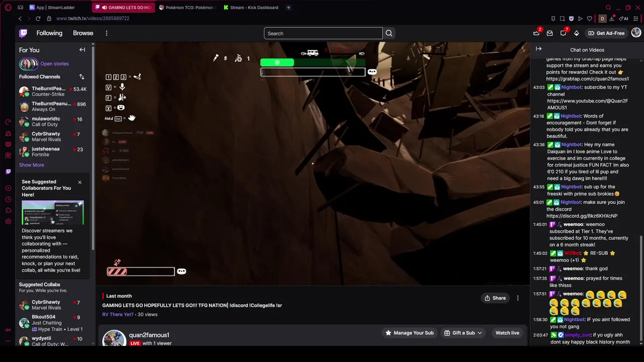
Task: Click the search magnifier button
Action: 389,33
